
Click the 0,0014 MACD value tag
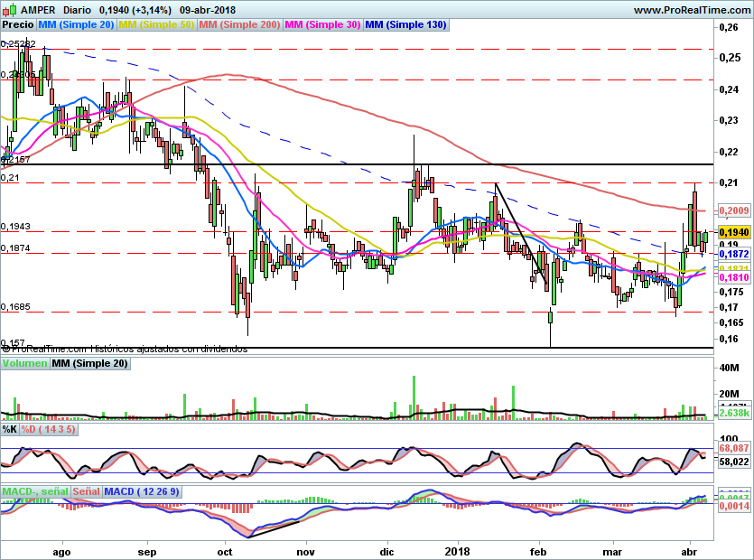click(734, 506)
